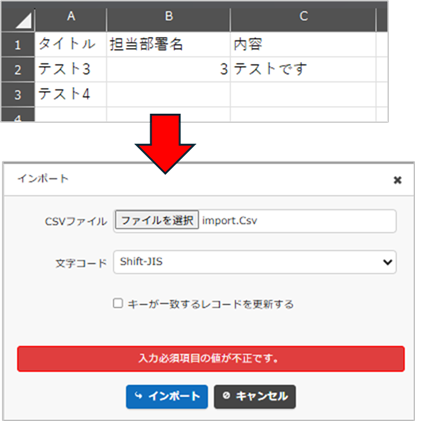Select column C header
Screen dimensions: 425x421
click(303, 16)
